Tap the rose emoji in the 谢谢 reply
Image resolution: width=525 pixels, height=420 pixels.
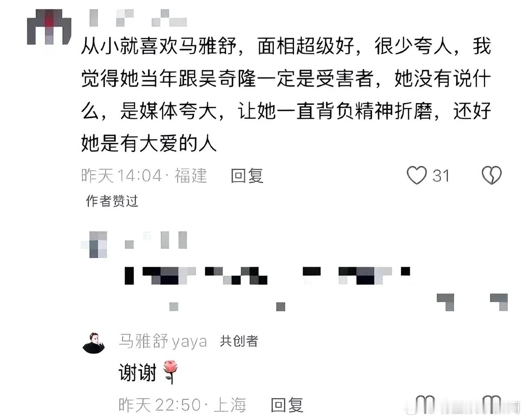(x=171, y=372)
